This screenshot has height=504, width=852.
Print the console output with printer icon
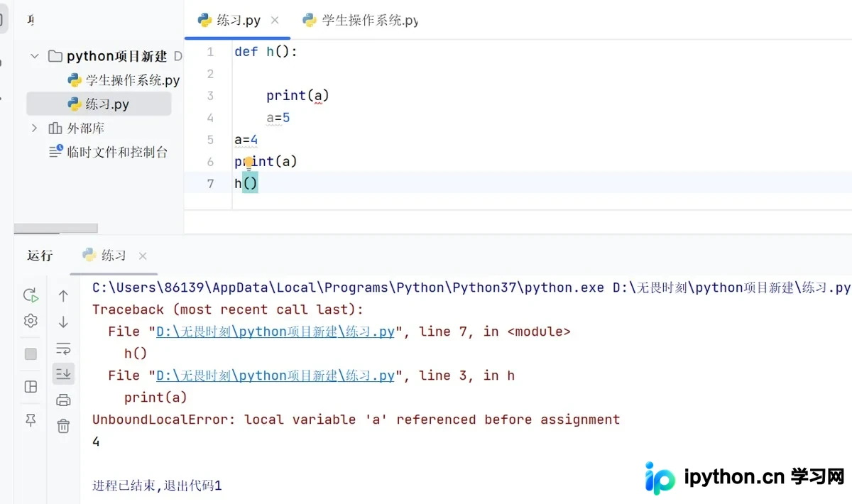(63, 400)
